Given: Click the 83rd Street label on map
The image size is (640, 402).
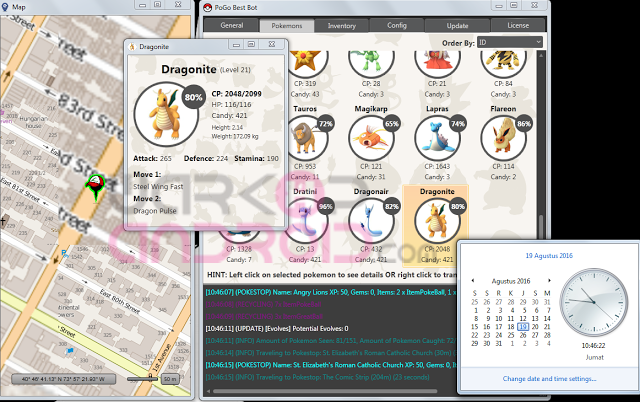Looking at the screenshot, I should pyautogui.click(x=89, y=115).
